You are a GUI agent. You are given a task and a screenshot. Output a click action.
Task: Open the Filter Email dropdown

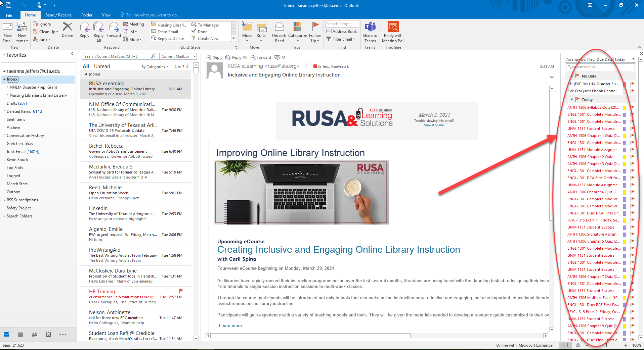[341, 39]
